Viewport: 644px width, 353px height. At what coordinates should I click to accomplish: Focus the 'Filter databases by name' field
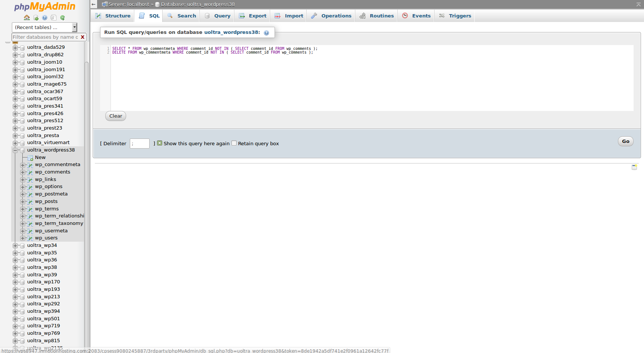coord(46,37)
